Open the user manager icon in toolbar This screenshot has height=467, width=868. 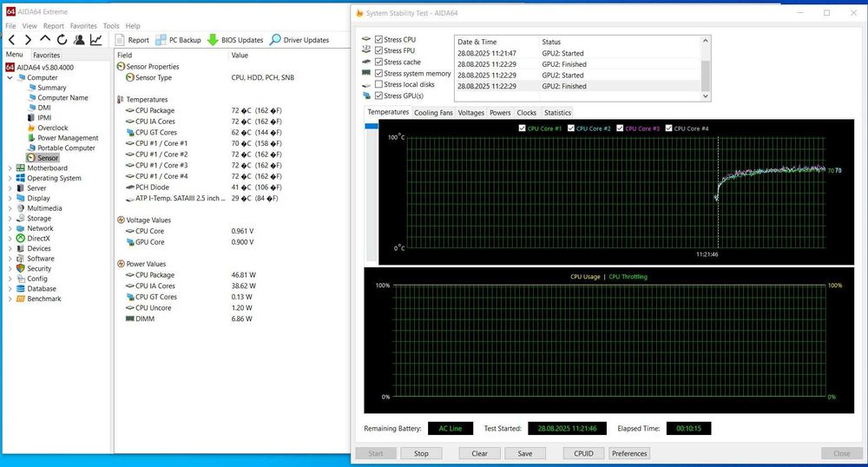79,39
